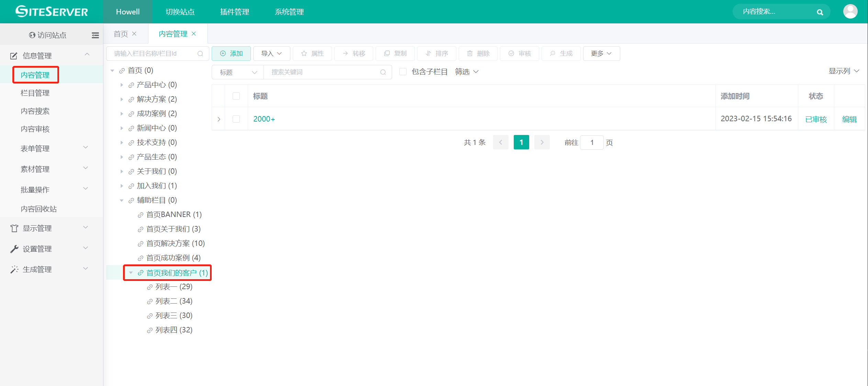Expand the 产品中心 tree node
Viewport: 868px width, 386px height.
(122, 85)
